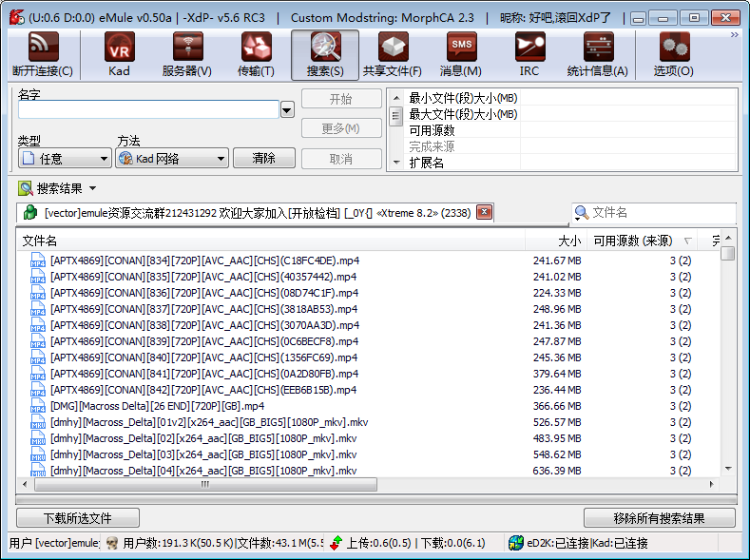The height and width of the screenshot is (560, 750).
Task: Select the 扩展名 option row
Action: [x=569, y=164]
